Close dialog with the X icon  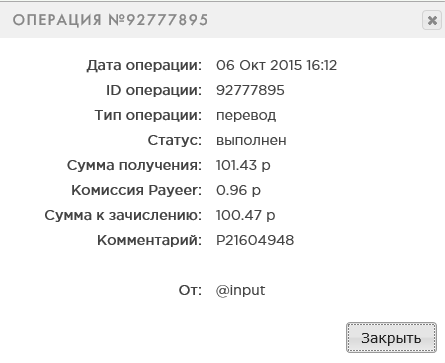point(432,20)
